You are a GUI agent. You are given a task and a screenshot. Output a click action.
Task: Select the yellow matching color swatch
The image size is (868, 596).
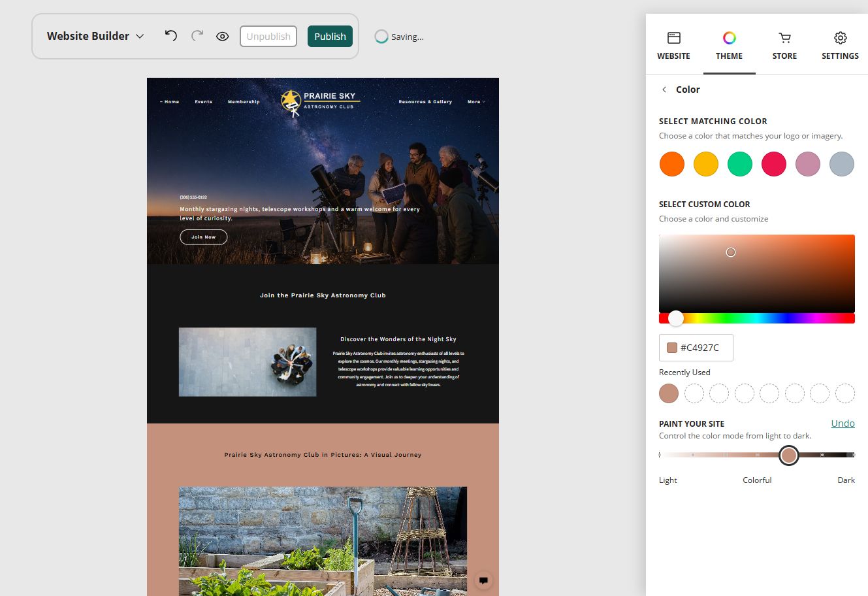click(x=705, y=164)
